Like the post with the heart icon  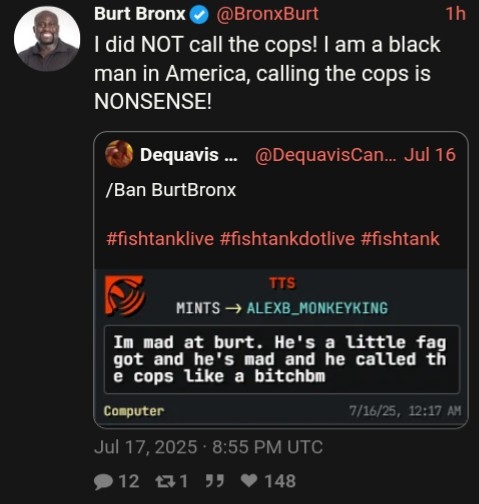pyautogui.click(x=249, y=481)
